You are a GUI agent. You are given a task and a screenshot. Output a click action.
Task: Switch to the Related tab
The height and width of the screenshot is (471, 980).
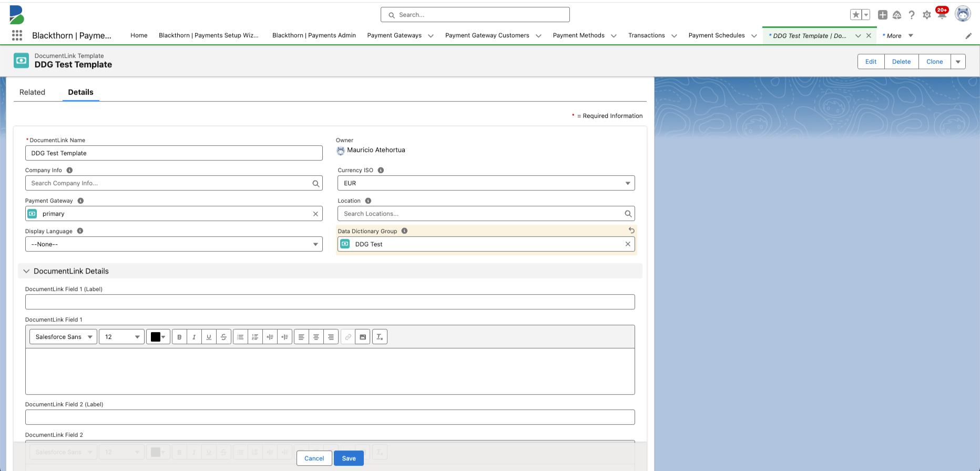(x=33, y=92)
